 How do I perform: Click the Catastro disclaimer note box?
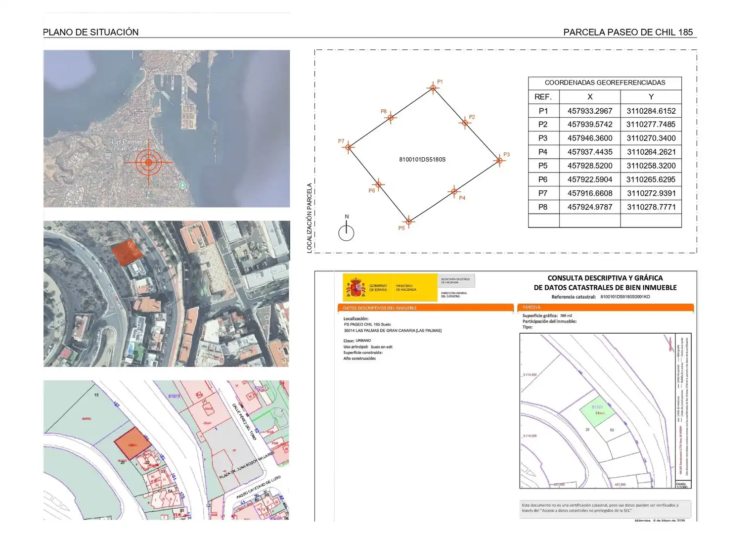[x=605, y=508]
